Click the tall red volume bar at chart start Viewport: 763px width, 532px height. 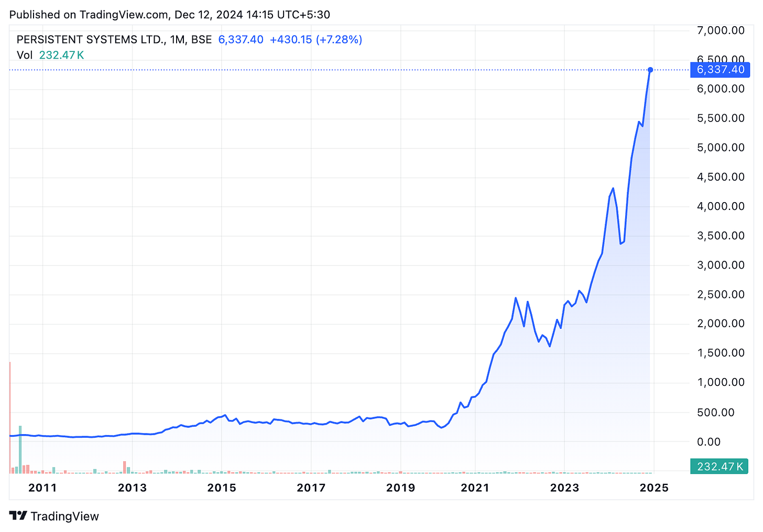(10, 417)
